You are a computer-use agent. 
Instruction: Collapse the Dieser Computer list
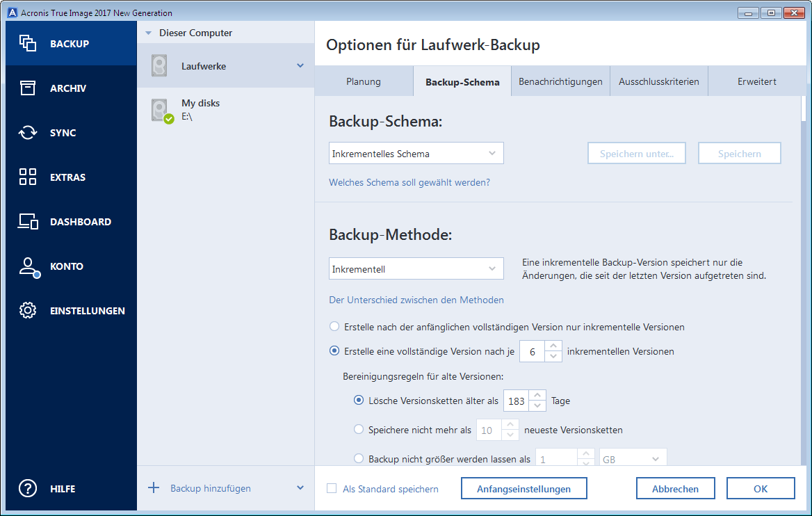point(149,33)
